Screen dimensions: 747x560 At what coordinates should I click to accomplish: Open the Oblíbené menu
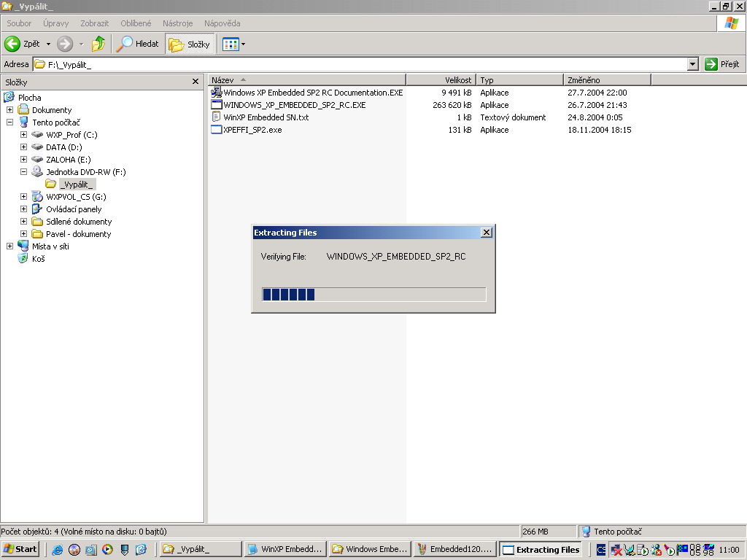136,23
